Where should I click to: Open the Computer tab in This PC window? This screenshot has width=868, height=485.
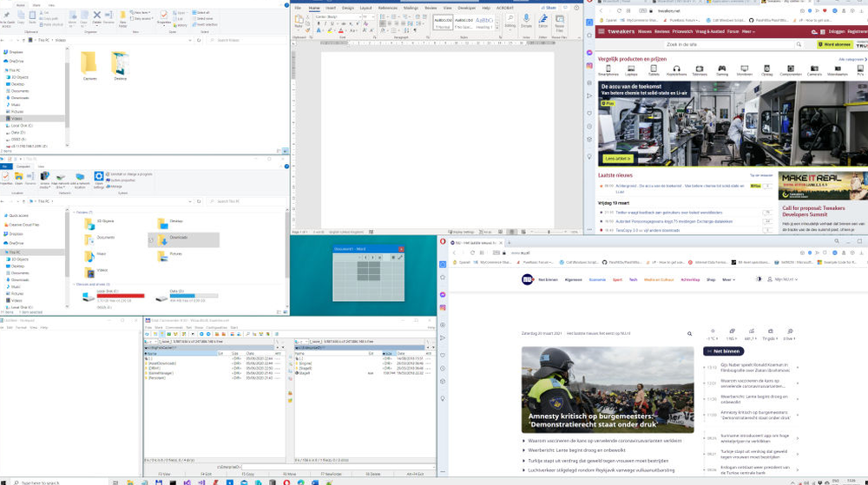23,167
